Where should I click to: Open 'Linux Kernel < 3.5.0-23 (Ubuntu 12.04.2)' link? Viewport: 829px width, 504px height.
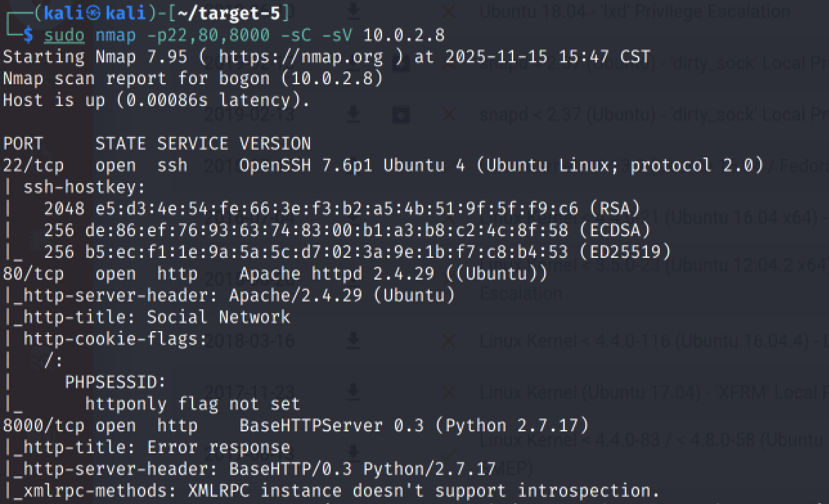point(654,279)
